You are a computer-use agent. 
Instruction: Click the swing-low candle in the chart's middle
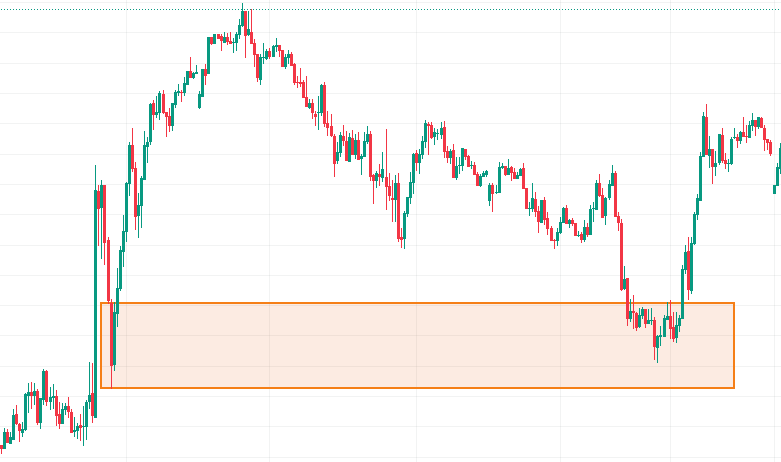pos(402,235)
